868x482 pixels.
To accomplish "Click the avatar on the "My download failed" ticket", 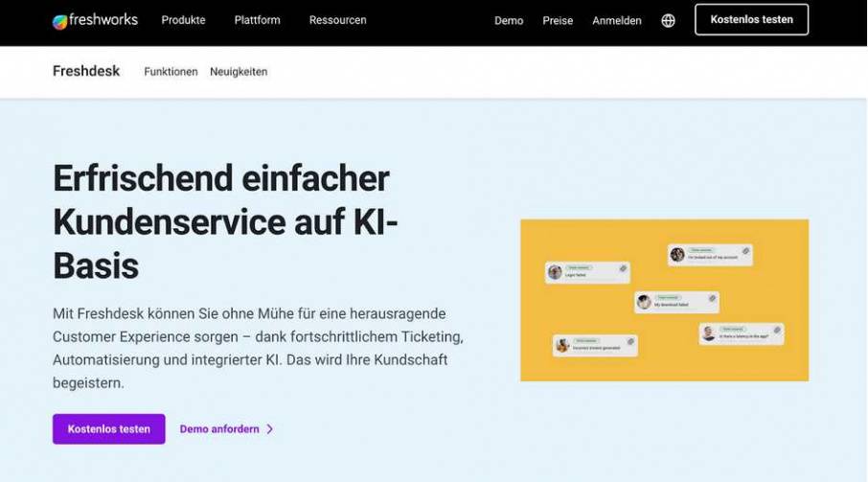I will click(645, 302).
